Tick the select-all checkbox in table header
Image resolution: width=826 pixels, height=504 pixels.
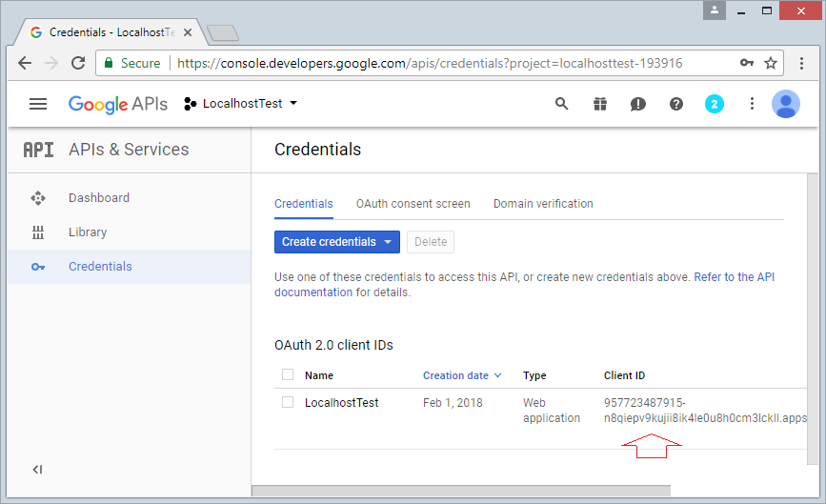(x=288, y=374)
